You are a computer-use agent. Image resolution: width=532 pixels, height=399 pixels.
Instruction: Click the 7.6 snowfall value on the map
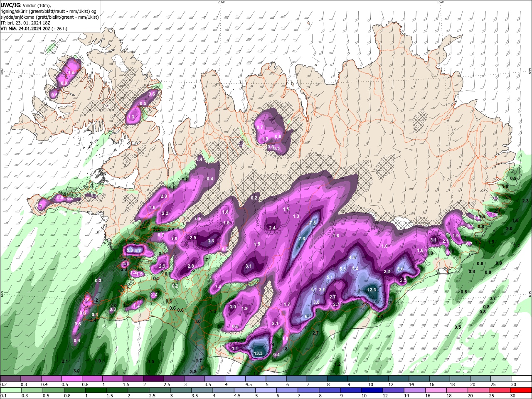[302, 239]
